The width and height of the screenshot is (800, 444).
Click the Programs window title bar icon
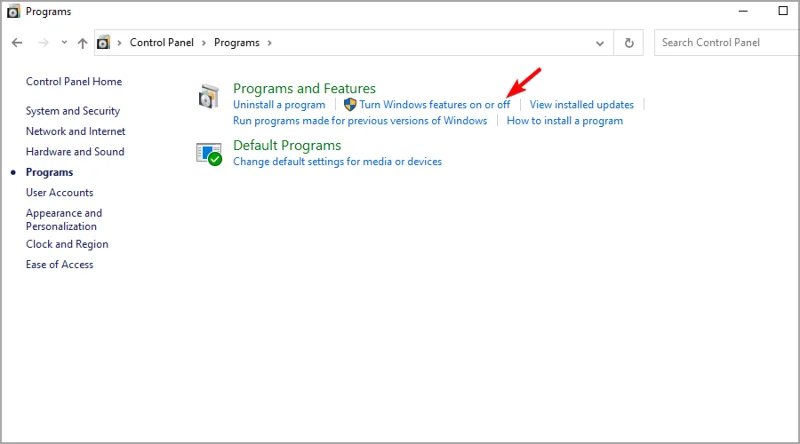pyautogui.click(x=13, y=12)
